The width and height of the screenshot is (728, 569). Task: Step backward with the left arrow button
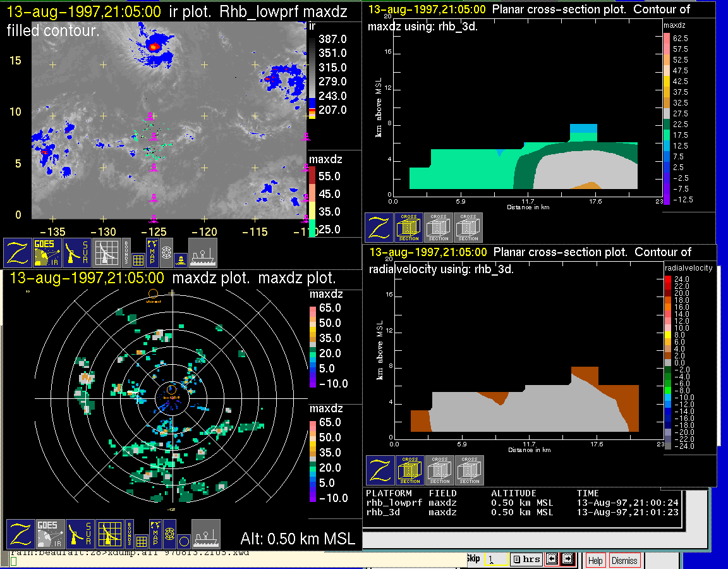551,560
